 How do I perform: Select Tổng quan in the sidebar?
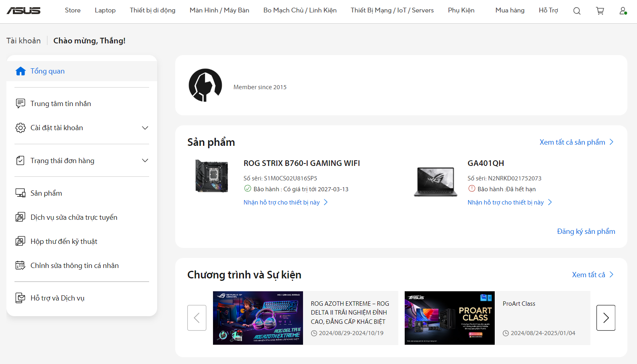pos(82,71)
